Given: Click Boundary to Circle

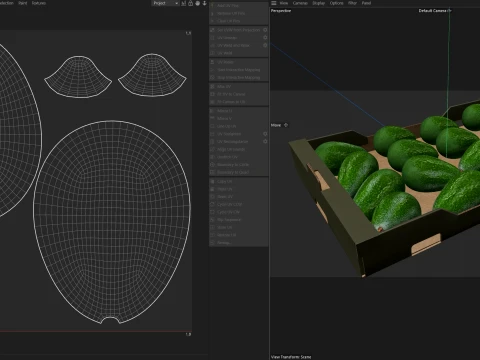Looking at the screenshot, I should 239,164.
